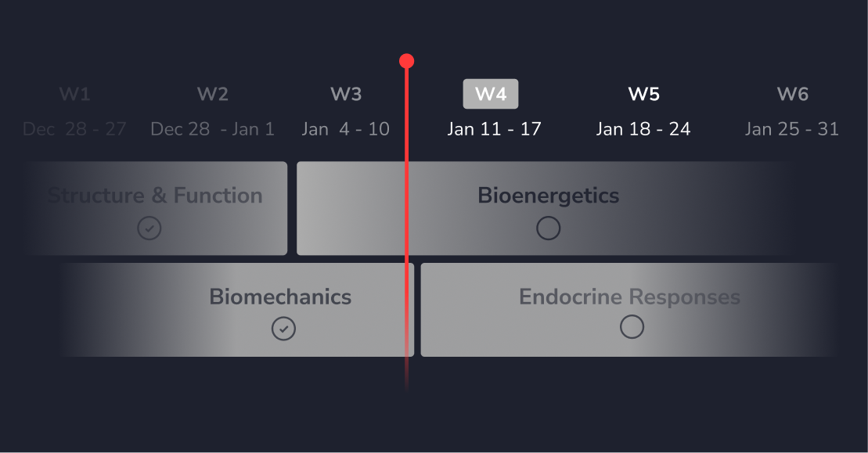Screen dimensions: 868x453
Task: Select the W1 week label
Action: click(74, 94)
